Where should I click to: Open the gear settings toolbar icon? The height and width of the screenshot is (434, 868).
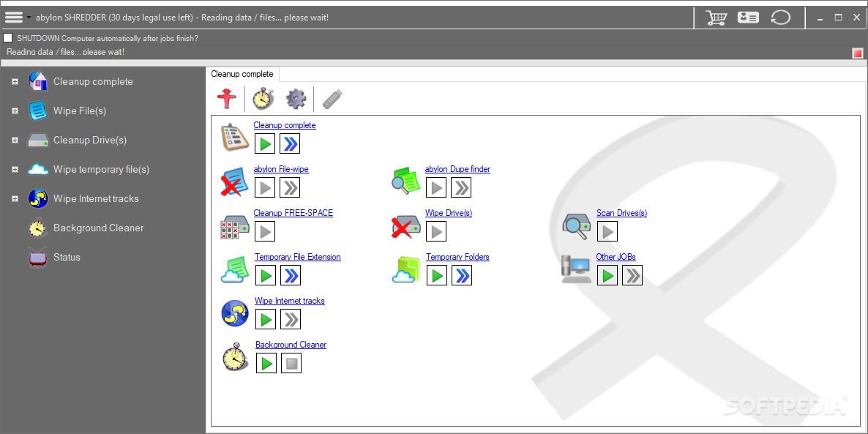click(296, 99)
